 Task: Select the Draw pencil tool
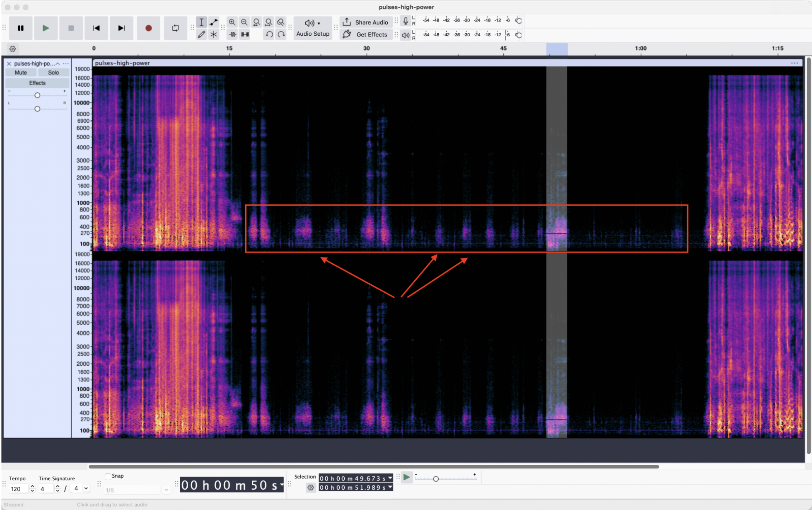tap(201, 34)
